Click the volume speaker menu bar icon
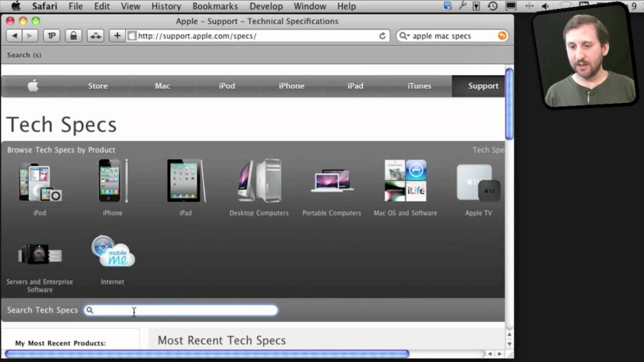 point(545,6)
